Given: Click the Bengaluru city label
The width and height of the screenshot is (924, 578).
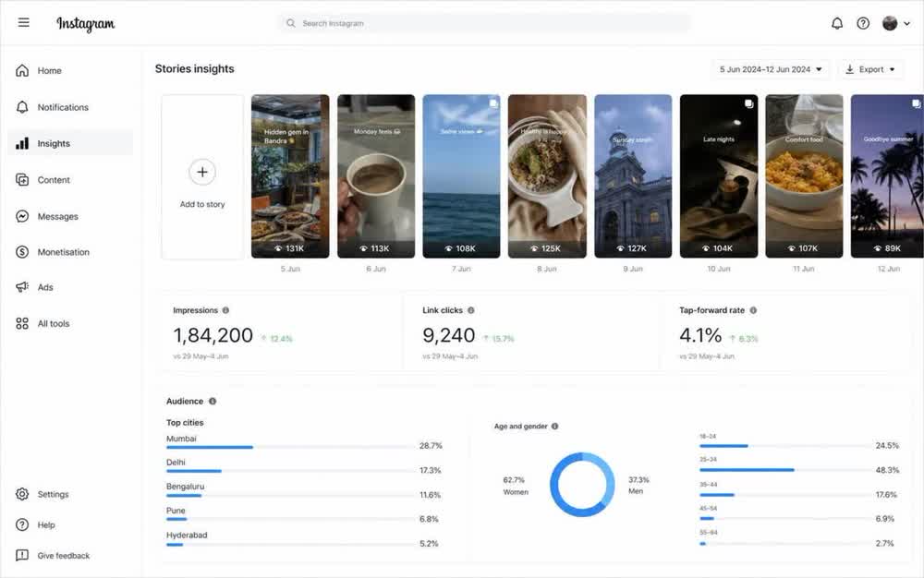Looking at the screenshot, I should click(185, 487).
